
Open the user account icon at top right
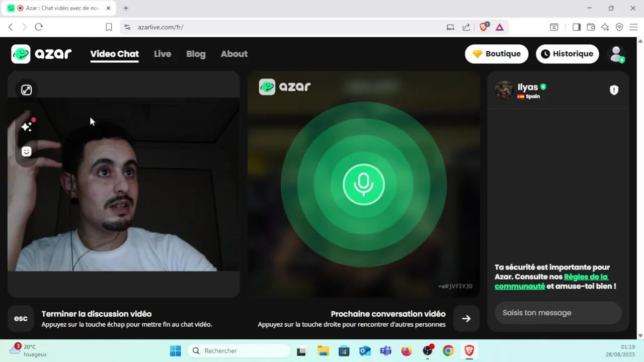(x=616, y=54)
